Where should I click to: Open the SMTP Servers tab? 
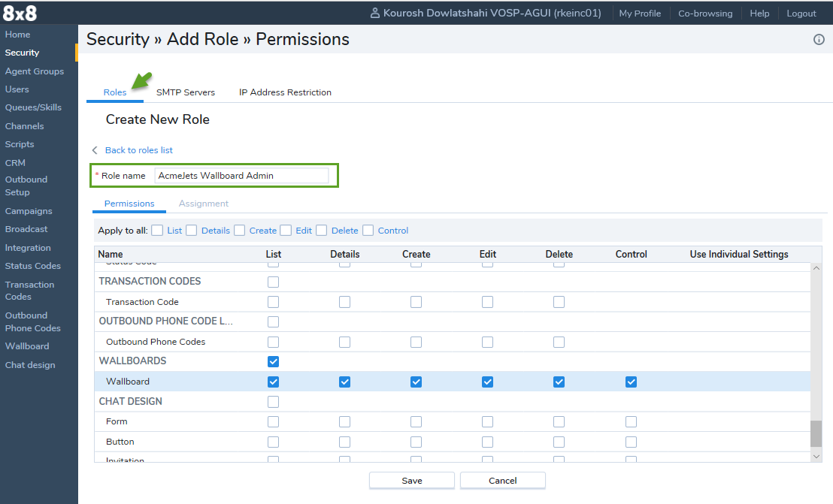click(186, 92)
